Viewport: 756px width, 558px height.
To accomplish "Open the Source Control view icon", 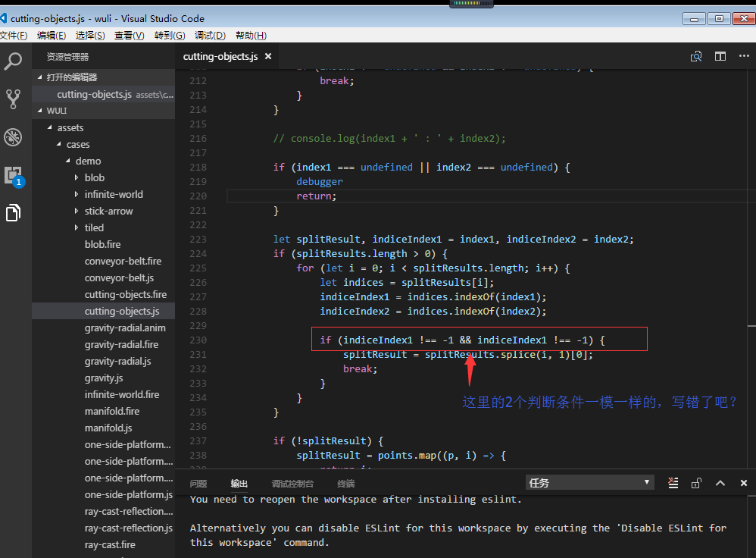I will click(13, 99).
